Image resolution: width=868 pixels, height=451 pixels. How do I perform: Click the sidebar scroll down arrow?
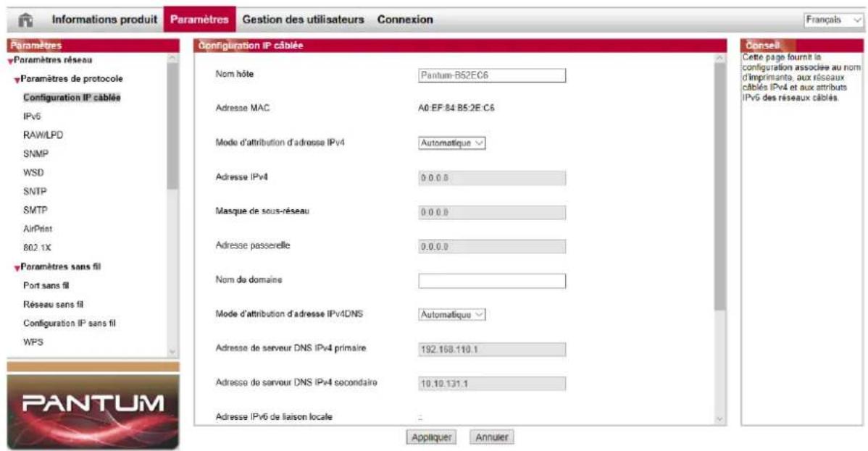pos(172,351)
